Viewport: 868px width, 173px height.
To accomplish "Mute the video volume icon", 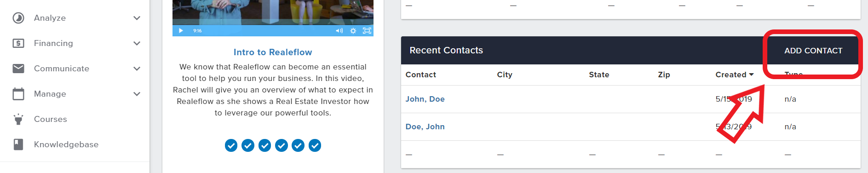I will tap(339, 31).
